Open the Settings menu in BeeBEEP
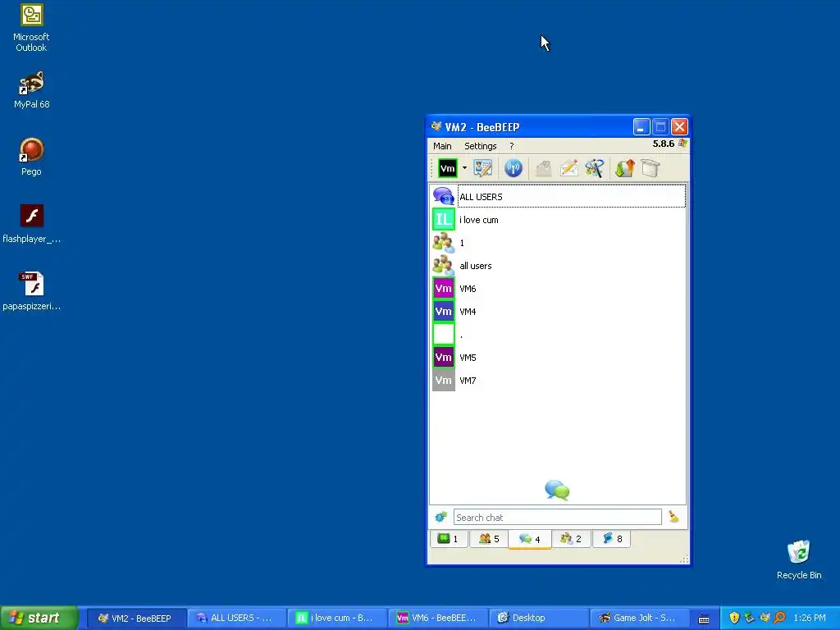Image resolution: width=840 pixels, height=630 pixels. click(x=481, y=146)
